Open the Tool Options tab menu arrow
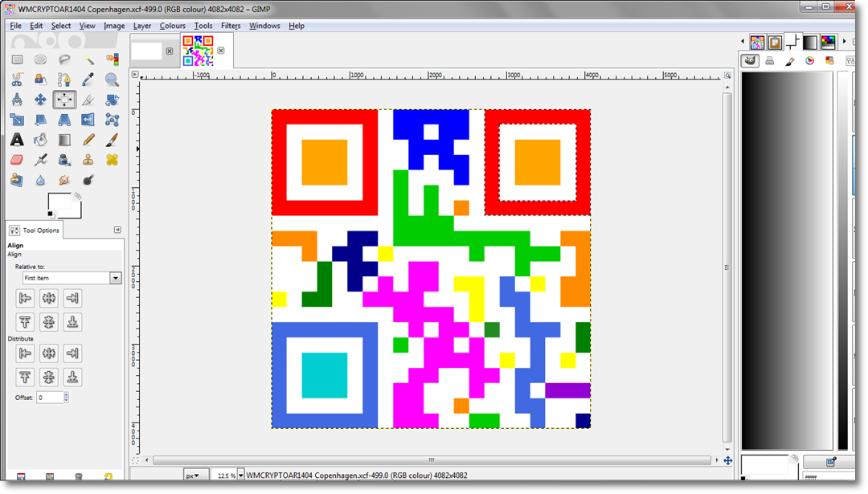Viewport: 868px width, 494px height. 117,230
